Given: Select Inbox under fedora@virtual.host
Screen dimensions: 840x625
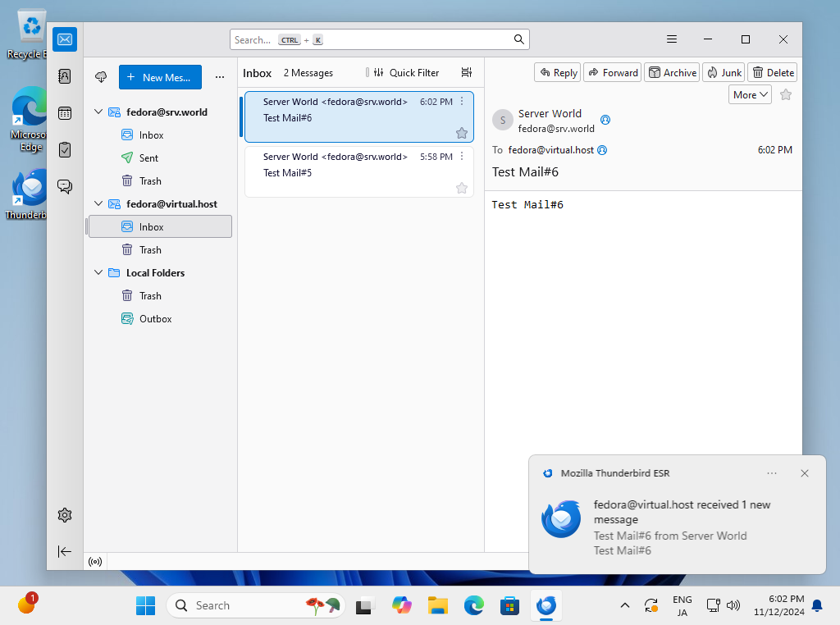Looking at the screenshot, I should [x=160, y=226].
